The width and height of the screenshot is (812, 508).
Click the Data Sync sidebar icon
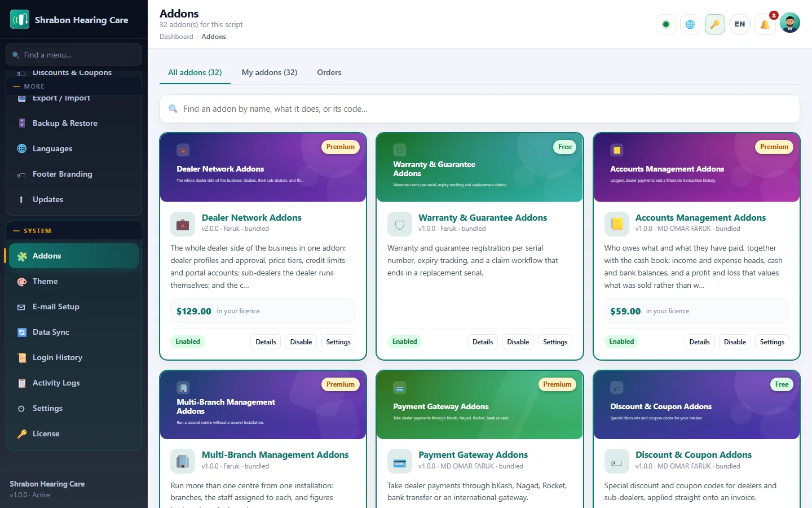point(22,332)
